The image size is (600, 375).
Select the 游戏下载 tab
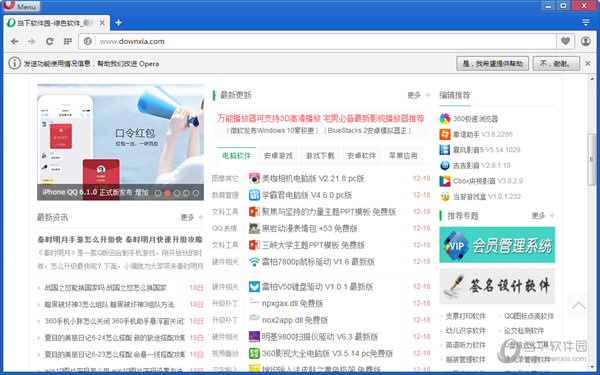click(x=320, y=155)
